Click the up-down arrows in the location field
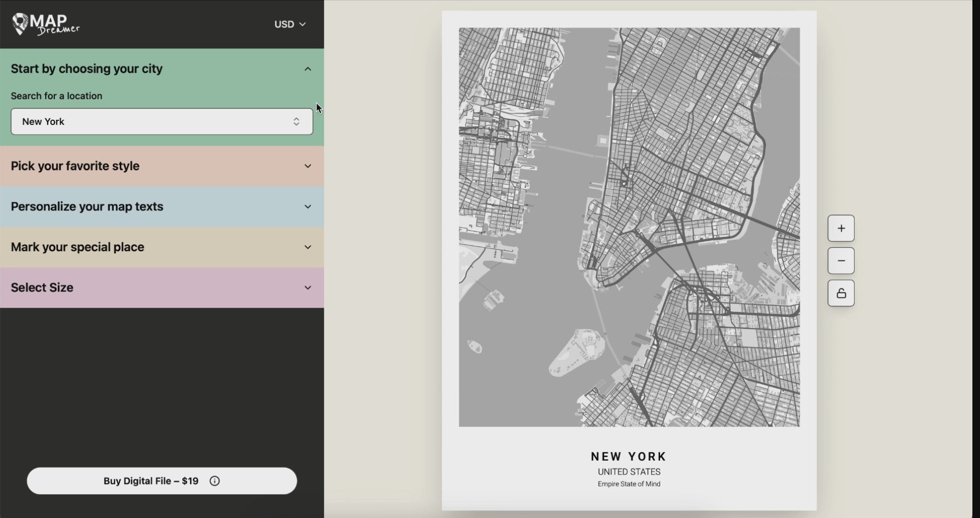The height and width of the screenshot is (518, 980). tap(296, 122)
